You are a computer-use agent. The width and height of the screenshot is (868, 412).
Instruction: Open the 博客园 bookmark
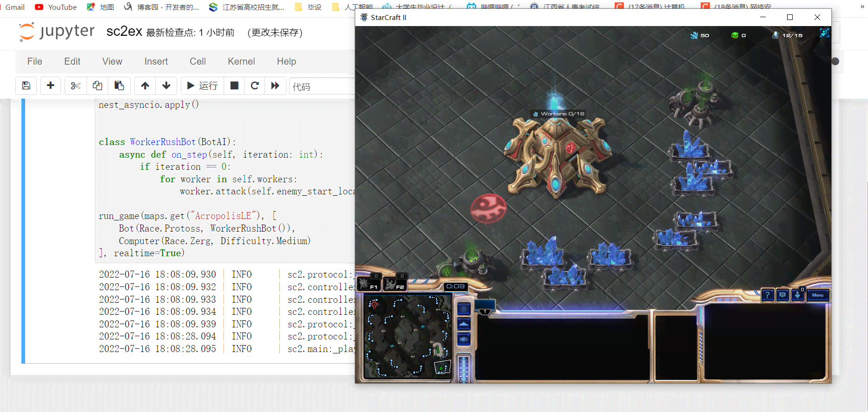162,7
